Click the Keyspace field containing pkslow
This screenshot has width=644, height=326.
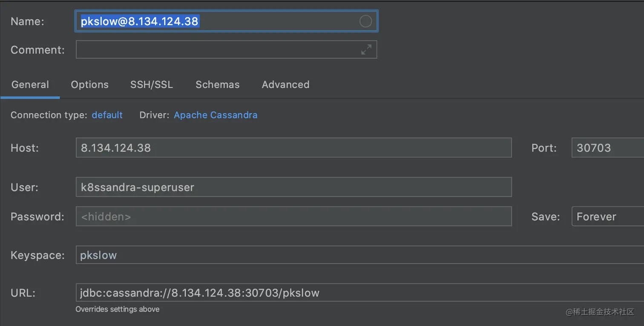click(360, 255)
